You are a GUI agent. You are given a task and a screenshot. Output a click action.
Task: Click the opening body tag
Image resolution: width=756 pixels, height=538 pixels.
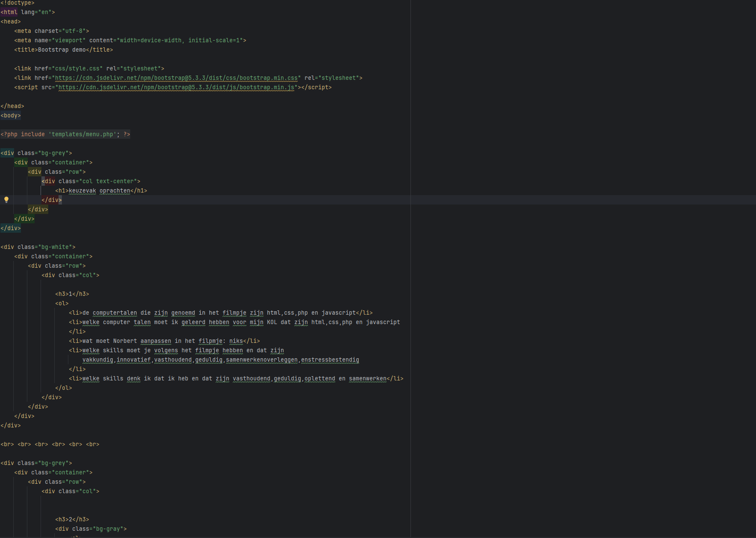pyautogui.click(x=11, y=116)
